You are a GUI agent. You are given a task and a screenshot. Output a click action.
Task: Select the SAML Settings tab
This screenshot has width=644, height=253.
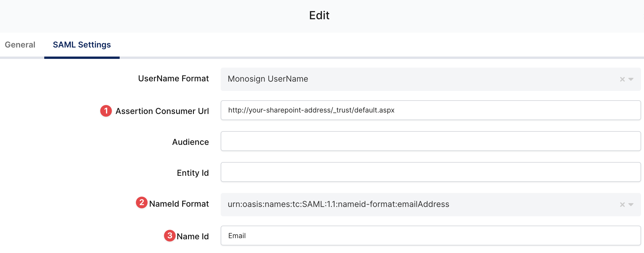(x=82, y=45)
